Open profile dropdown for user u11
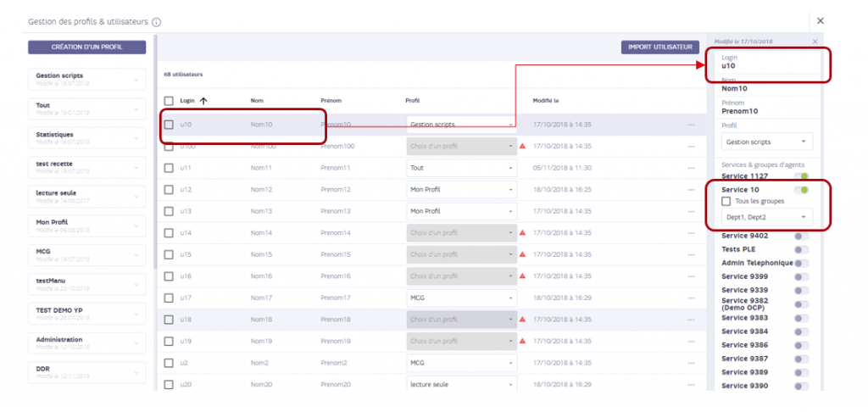The width and height of the screenshot is (868, 412). 462,168
